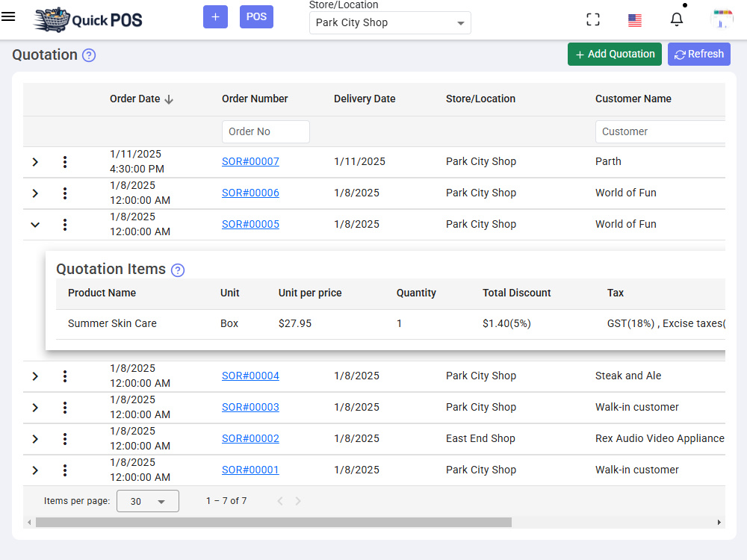747x560 pixels.
Task: Open actions menu for SOR#00002
Action: 65,439
